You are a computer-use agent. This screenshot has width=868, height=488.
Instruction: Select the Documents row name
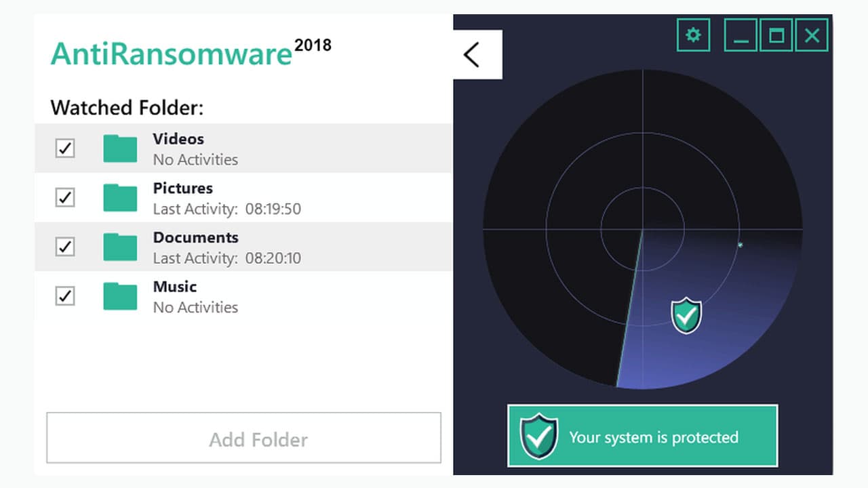(x=196, y=238)
